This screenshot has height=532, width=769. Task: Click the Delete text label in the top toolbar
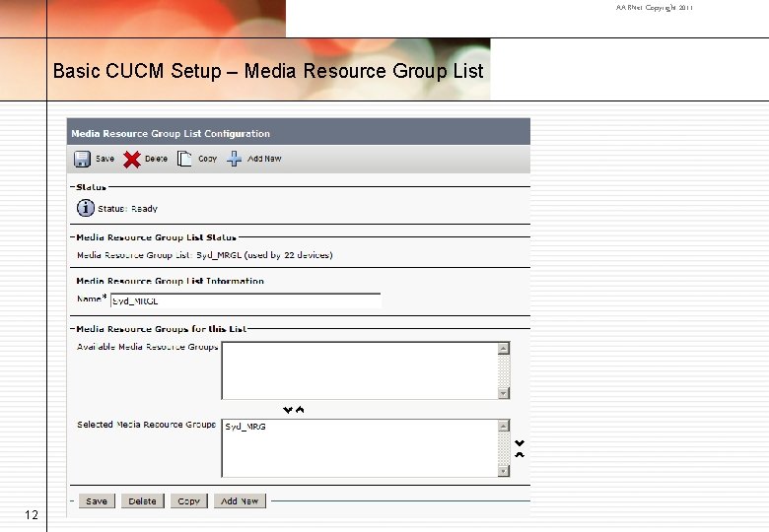pos(156,159)
